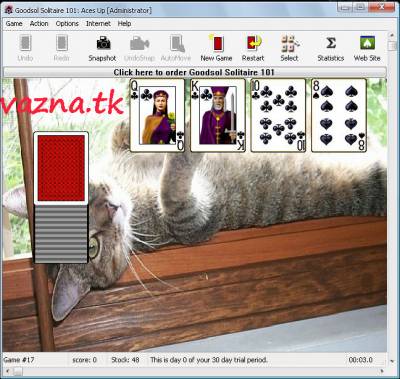Viewport: 400px width, 379px height.
Task: Click the order Goodsol Solitaire 101 banner
Action: [x=195, y=72]
